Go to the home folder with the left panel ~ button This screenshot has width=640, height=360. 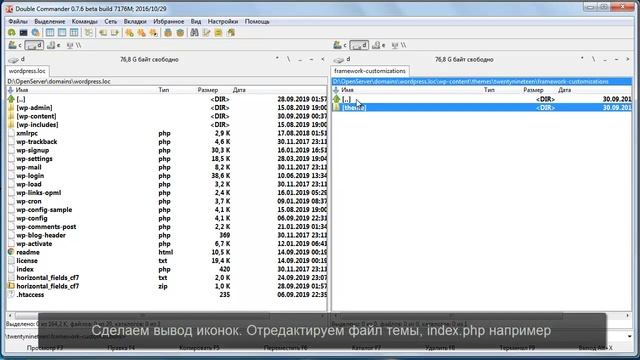[x=311, y=60]
